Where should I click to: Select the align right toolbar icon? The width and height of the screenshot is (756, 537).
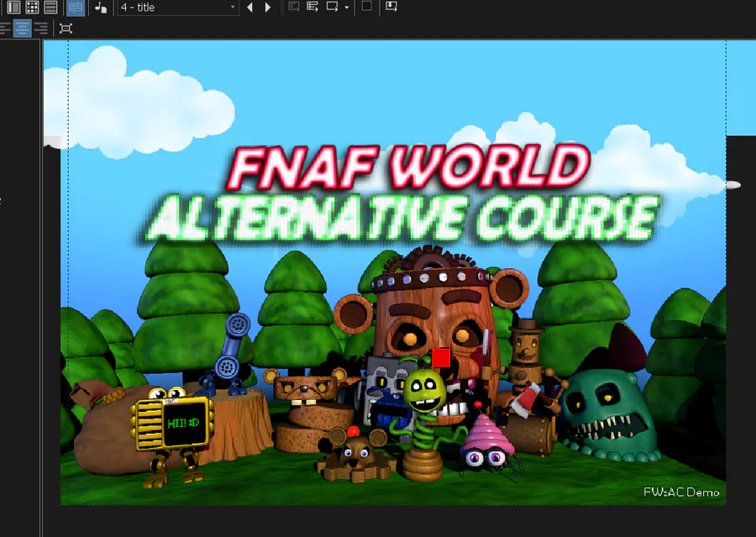41,28
